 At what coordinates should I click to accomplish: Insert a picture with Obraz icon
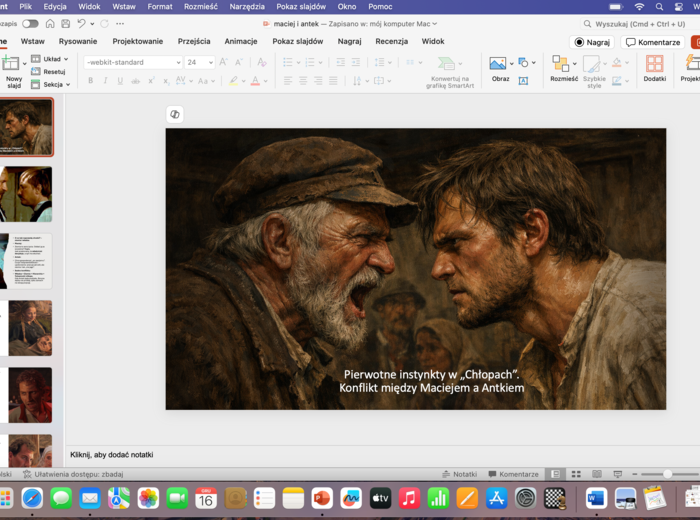point(497,63)
